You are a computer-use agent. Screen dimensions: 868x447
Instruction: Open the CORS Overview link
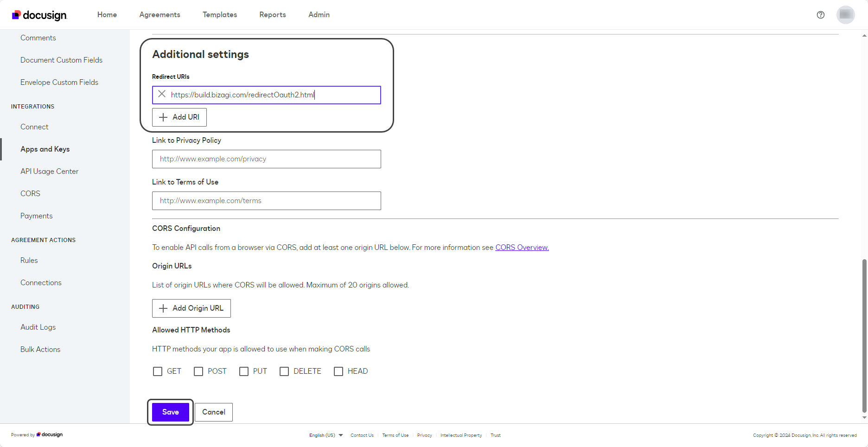(522, 248)
